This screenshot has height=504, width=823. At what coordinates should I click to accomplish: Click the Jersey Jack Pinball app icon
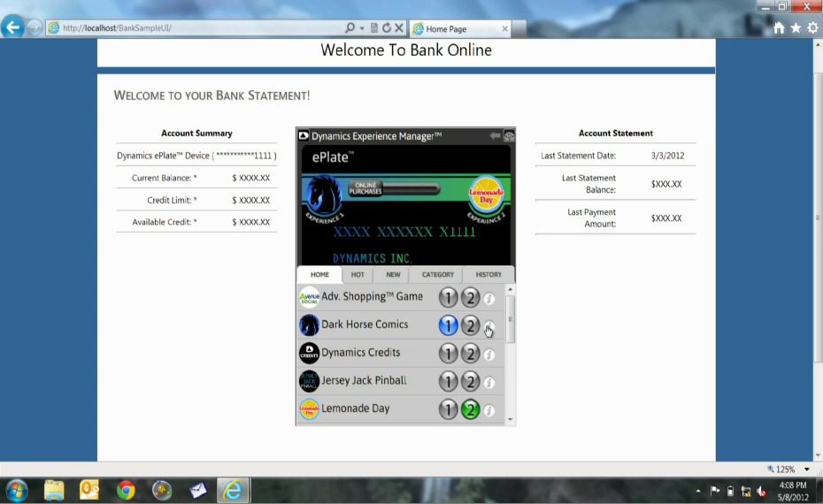tap(309, 381)
